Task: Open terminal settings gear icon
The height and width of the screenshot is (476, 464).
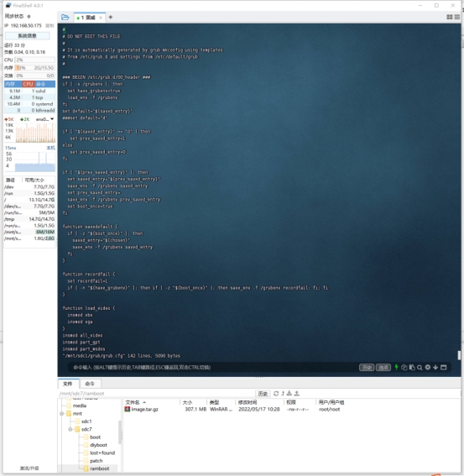Action: [x=428, y=368]
